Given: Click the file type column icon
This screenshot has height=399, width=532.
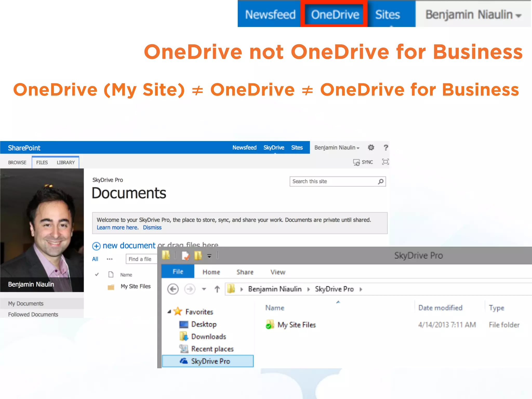Looking at the screenshot, I should [x=111, y=274].
